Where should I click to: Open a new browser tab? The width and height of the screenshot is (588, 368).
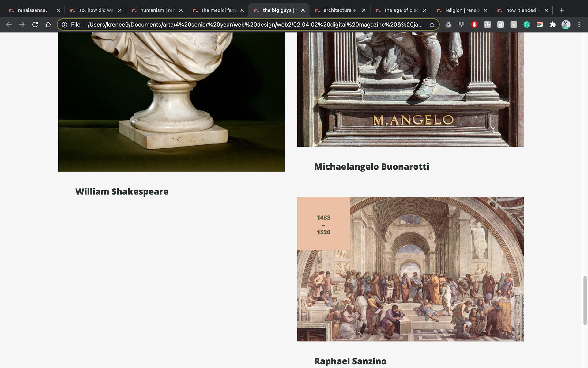click(x=562, y=10)
